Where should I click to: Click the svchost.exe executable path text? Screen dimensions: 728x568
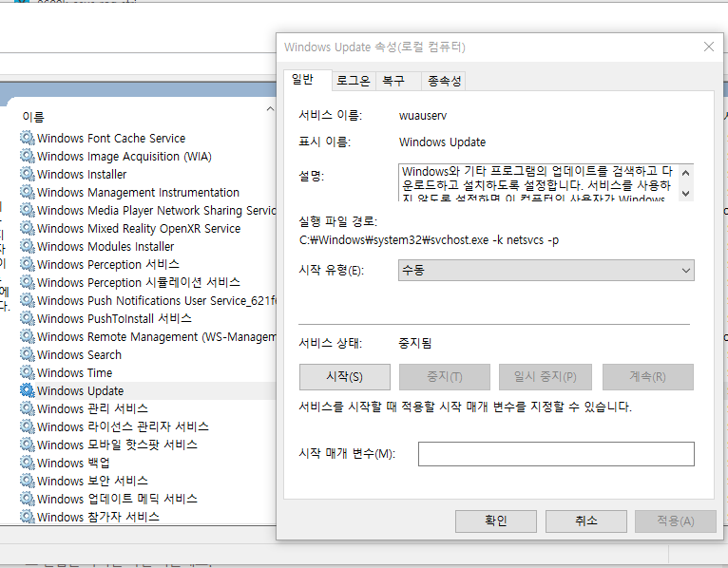(429, 240)
